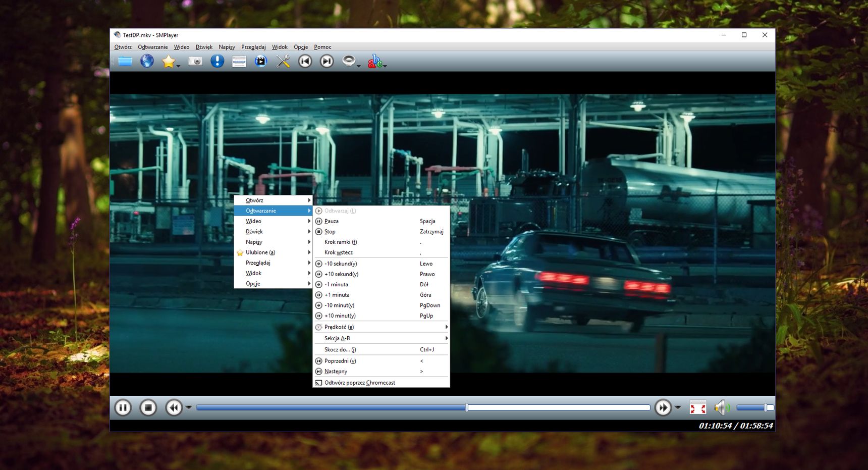Select +1 minuta menu entry
The image size is (868, 470).
click(381, 295)
